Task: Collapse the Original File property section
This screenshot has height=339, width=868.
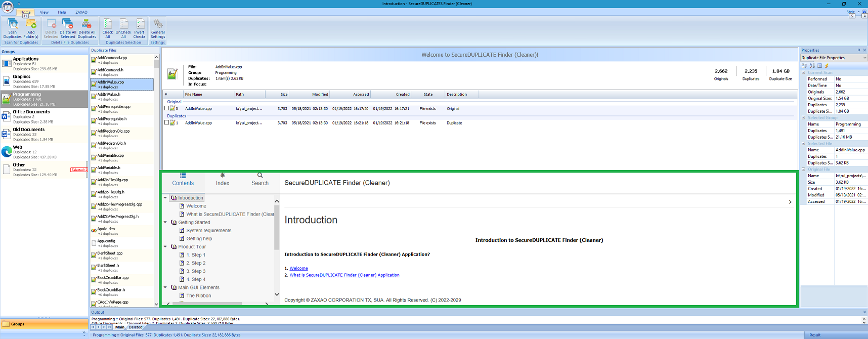Action: (x=804, y=169)
